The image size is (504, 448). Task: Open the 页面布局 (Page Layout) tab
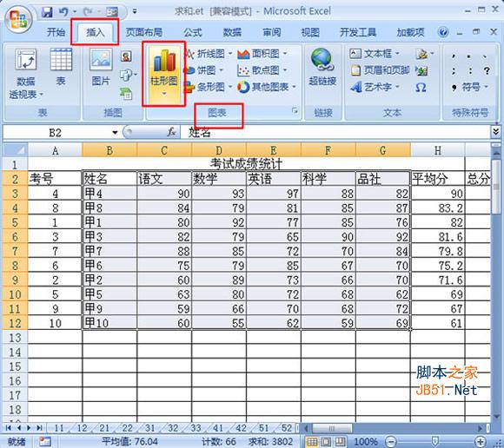(x=143, y=32)
